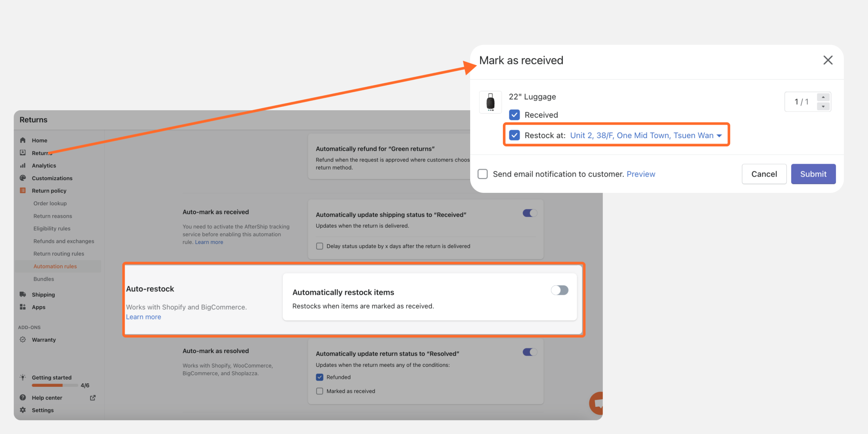Toggle the Restock at checkbox
This screenshot has height=434, width=868.
[x=514, y=135]
